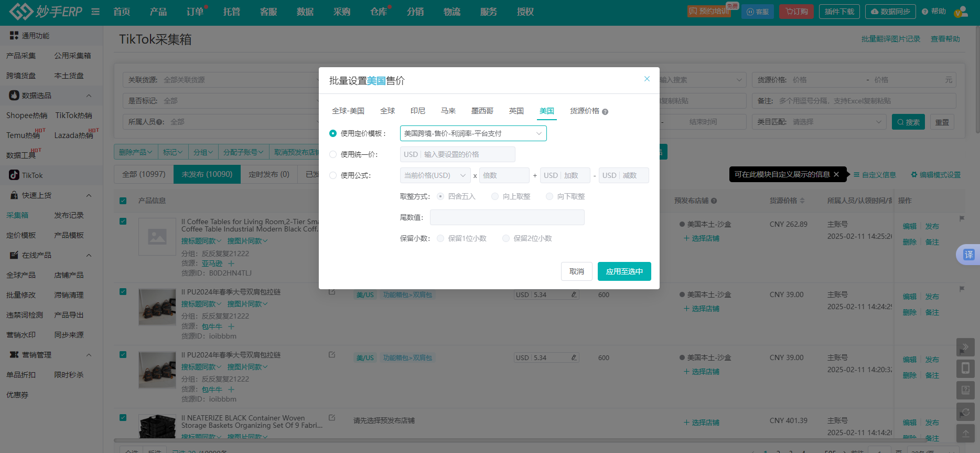Viewport: 980px width, 453px height.
Task: Open the 删除产品 dropdown
Action: [135, 152]
